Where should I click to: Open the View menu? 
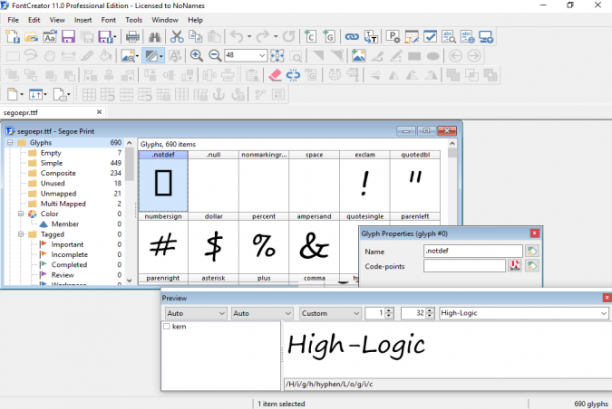57,20
